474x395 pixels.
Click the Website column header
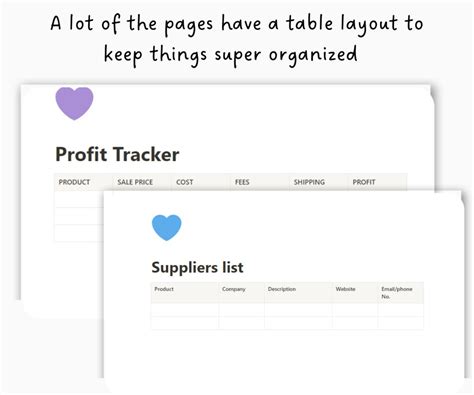[345, 289]
